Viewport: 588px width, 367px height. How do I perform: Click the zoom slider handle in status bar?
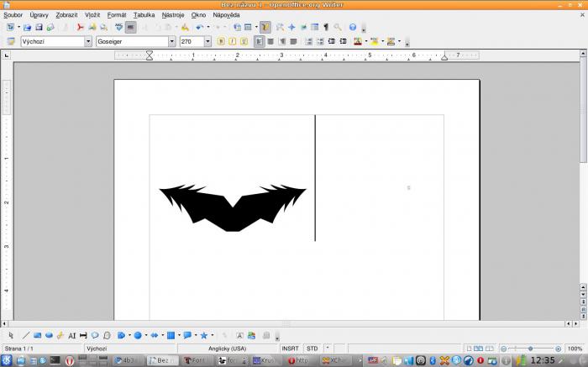(x=531, y=349)
